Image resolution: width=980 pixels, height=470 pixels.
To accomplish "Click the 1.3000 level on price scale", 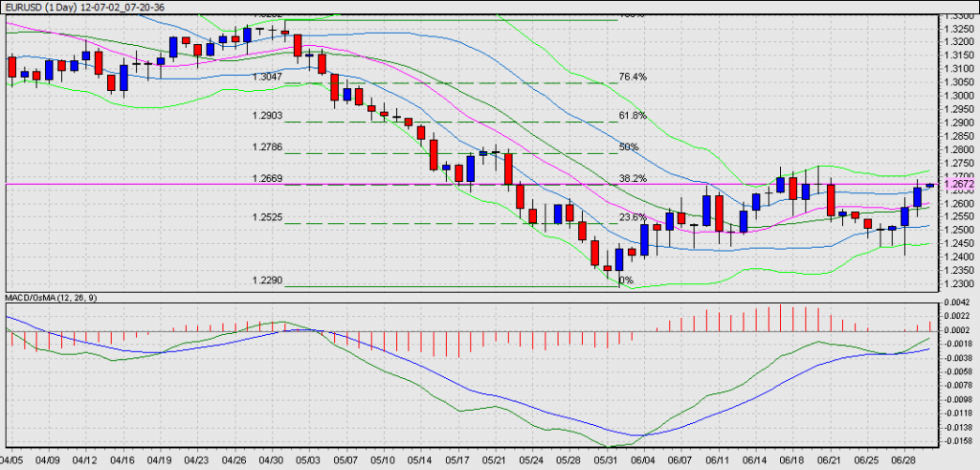I will click(x=959, y=96).
